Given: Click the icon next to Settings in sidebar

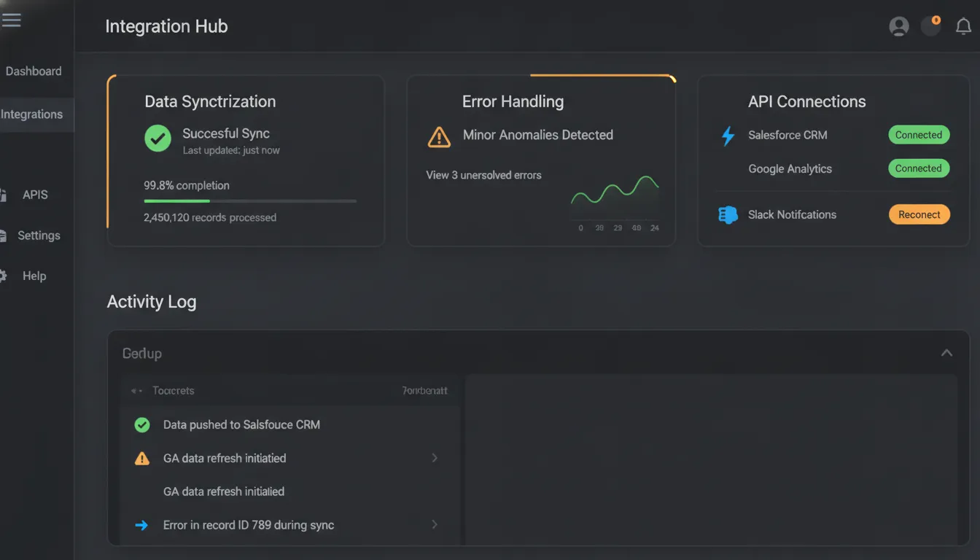Looking at the screenshot, I should click(x=3, y=236).
